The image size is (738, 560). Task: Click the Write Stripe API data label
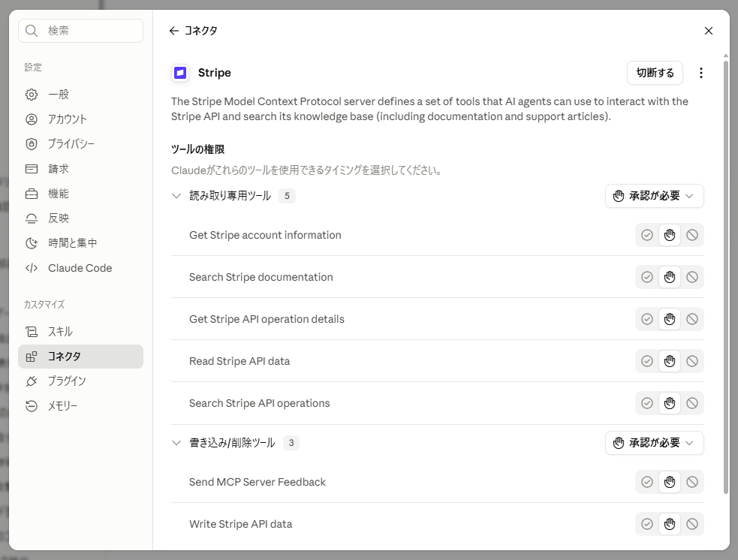240,524
